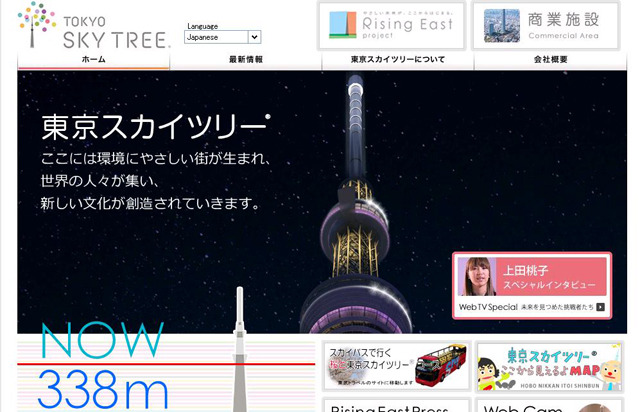Click the arrow icon beside WebTV Special

pos(600,307)
